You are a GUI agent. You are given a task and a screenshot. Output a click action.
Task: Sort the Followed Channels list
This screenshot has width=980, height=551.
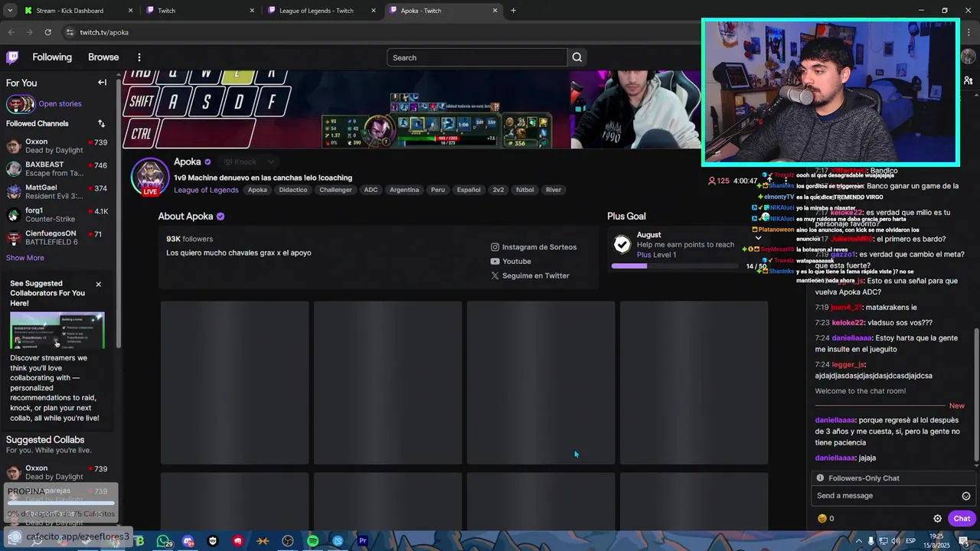coord(101,123)
